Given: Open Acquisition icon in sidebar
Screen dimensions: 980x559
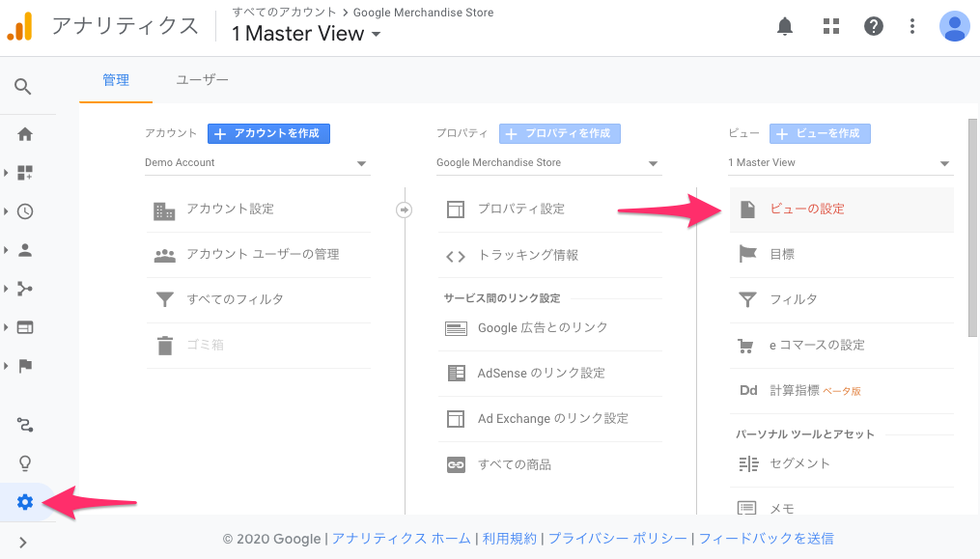Looking at the screenshot, I should (x=25, y=289).
